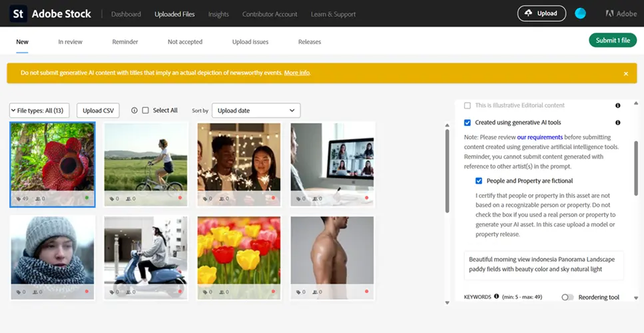Image resolution: width=644 pixels, height=333 pixels.
Task: Click the title field beginning Beautiful morning view
Action: 544,264
